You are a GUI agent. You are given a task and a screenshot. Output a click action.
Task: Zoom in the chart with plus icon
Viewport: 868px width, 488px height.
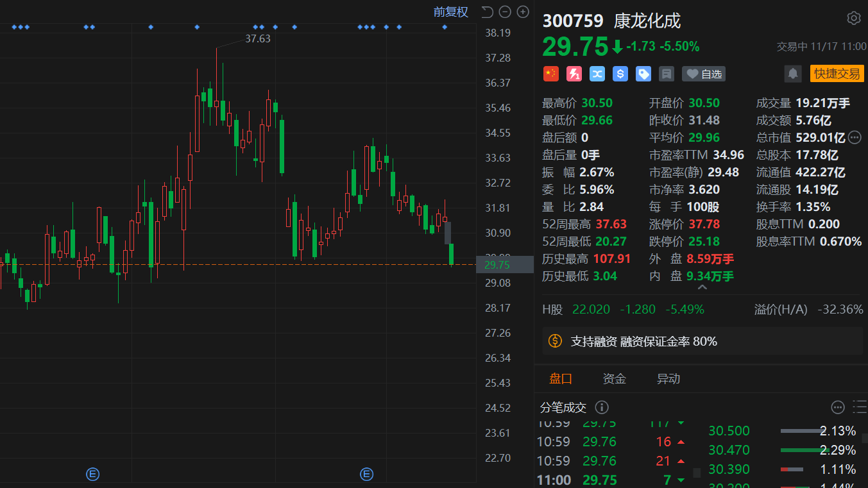coord(523,12)
